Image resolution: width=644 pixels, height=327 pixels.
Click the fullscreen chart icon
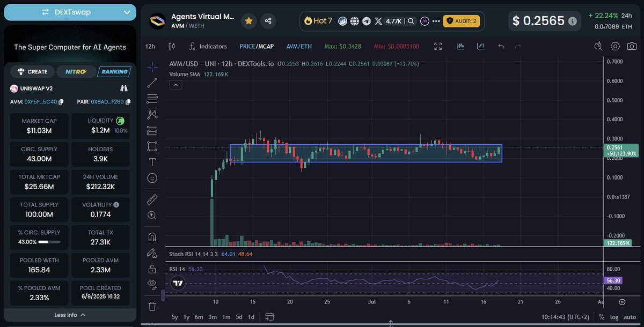438,46
